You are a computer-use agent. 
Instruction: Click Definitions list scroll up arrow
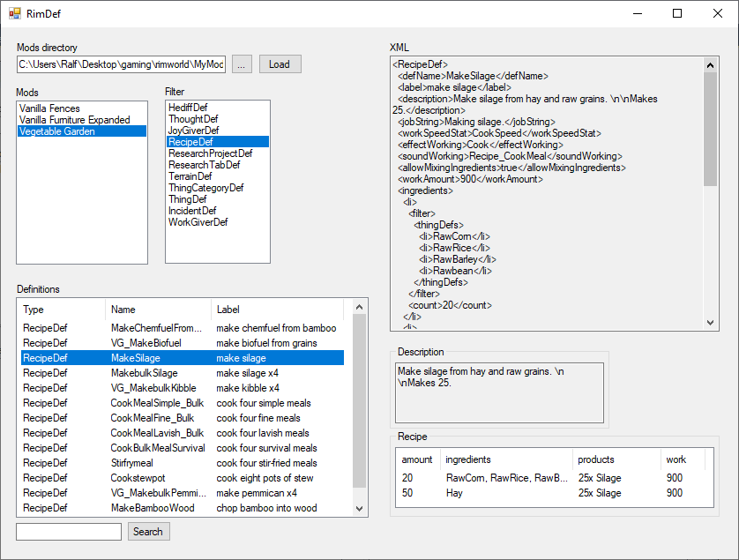click(x=359, y=308)
